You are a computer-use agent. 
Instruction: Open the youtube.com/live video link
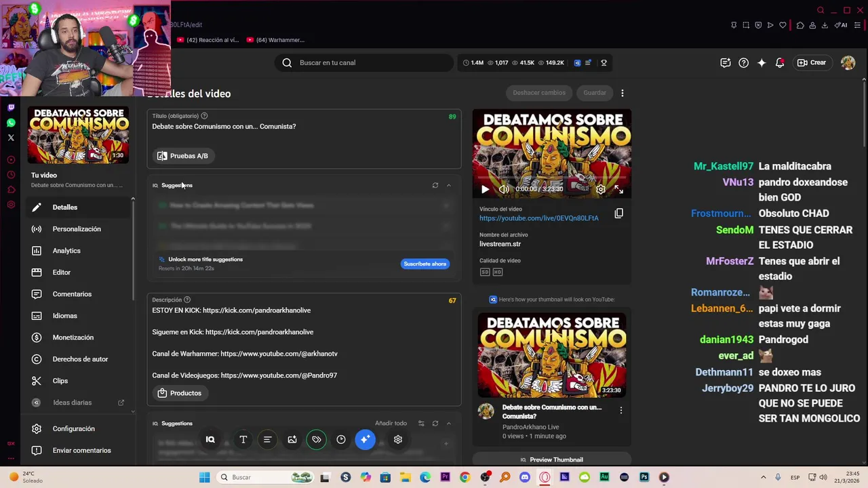539,218
